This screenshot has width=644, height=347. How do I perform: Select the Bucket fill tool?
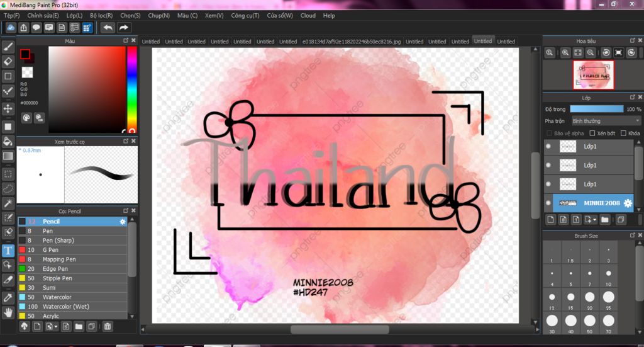(x=8, y=142)
